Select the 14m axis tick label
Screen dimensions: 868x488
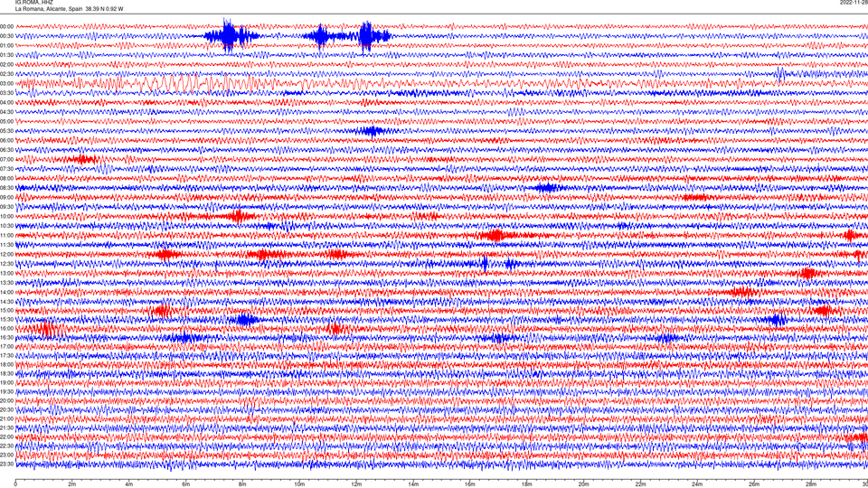pyautogui.click(x=413, y=484)
